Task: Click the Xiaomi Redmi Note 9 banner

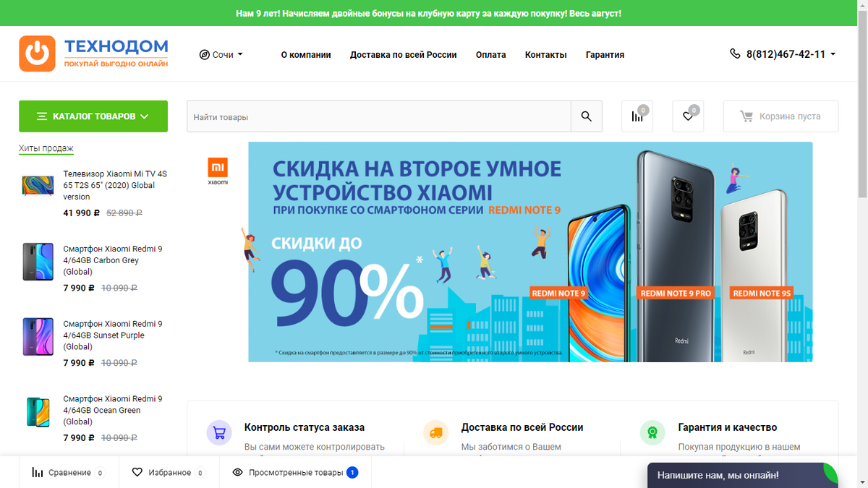Action: (x=530, y=252)
